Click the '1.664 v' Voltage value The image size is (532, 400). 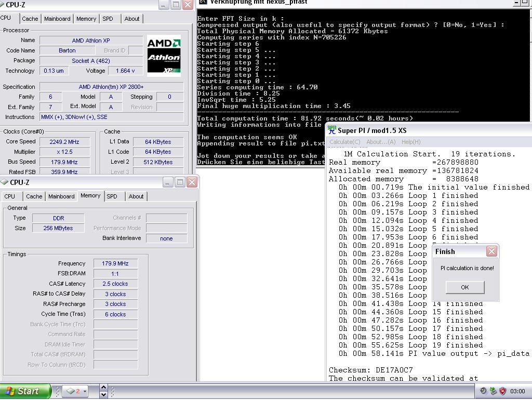pyautogui.click(x=125, y=71)
